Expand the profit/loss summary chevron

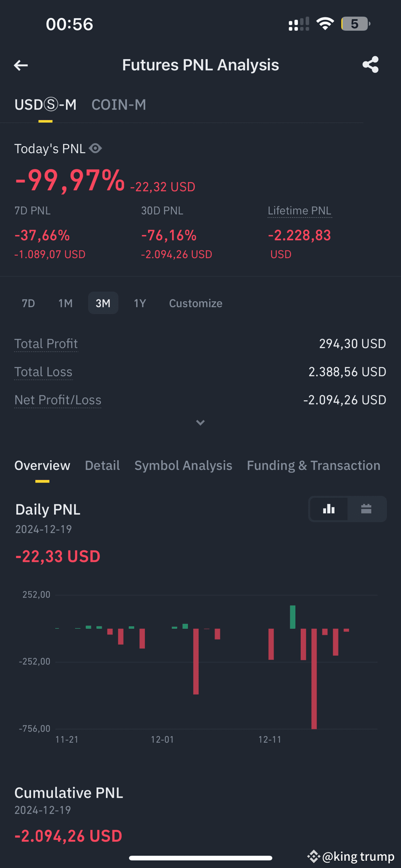200,423
